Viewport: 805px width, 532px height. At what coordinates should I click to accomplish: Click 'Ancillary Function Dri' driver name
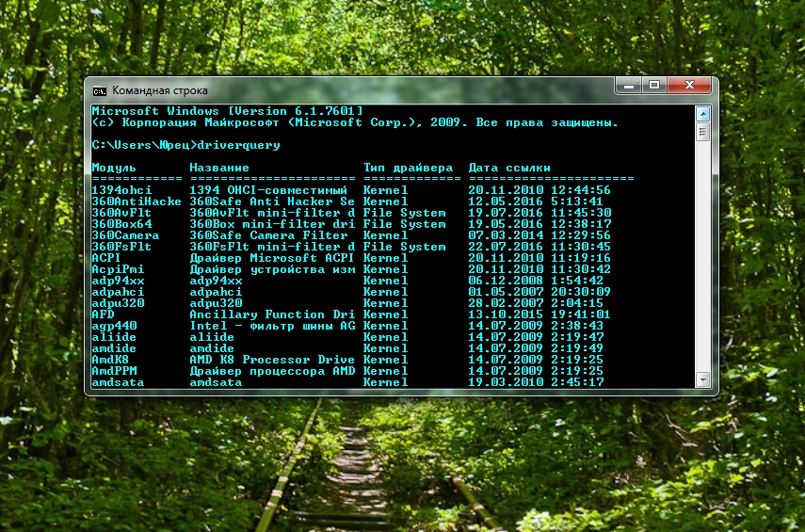coord(272,314)
